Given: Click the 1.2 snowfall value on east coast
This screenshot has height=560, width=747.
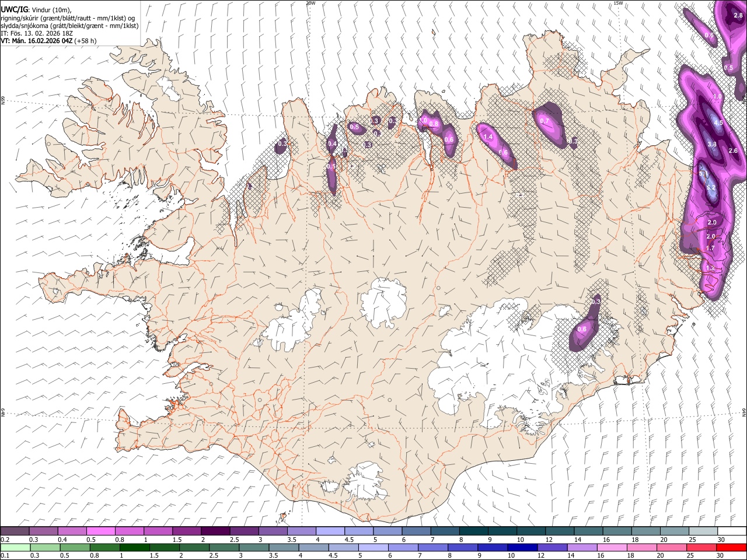Looking at the screenshot, I should (710, 268).
